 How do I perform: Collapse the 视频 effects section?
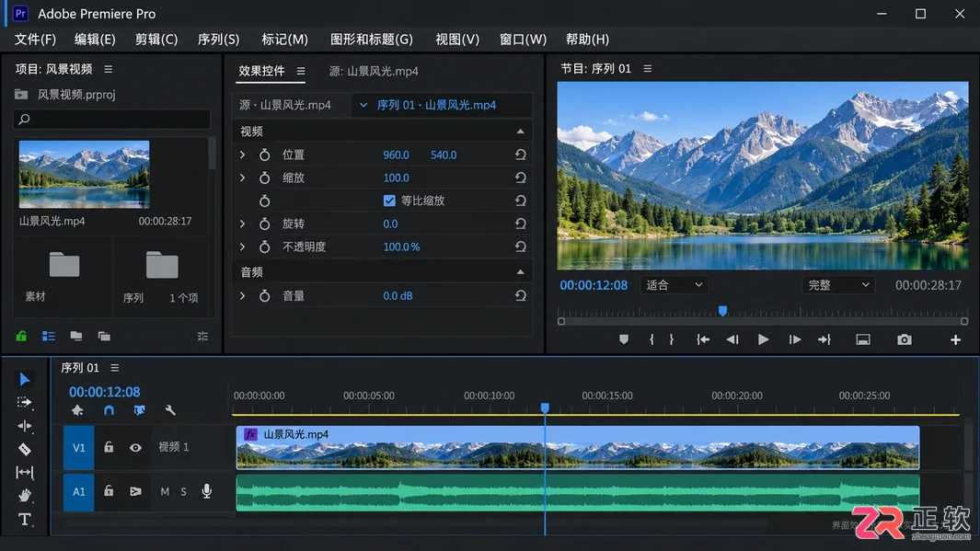[x=520, y=132]
